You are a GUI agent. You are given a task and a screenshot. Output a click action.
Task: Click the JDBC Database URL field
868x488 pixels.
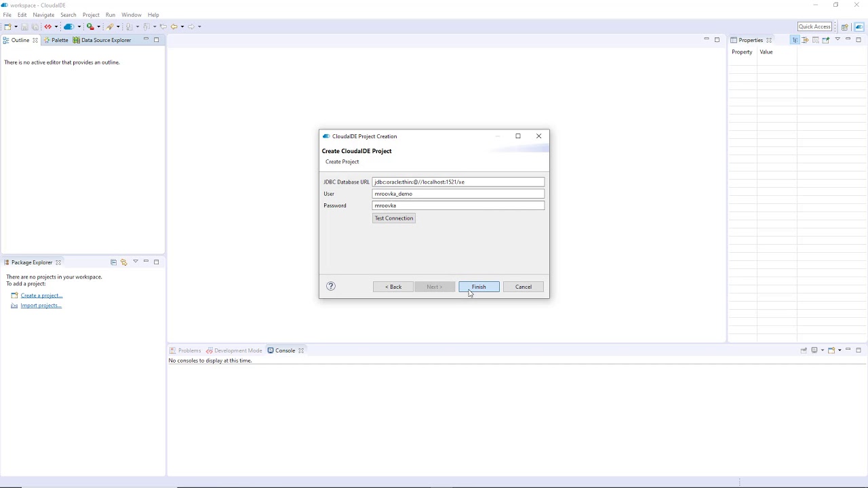point(458,182)
